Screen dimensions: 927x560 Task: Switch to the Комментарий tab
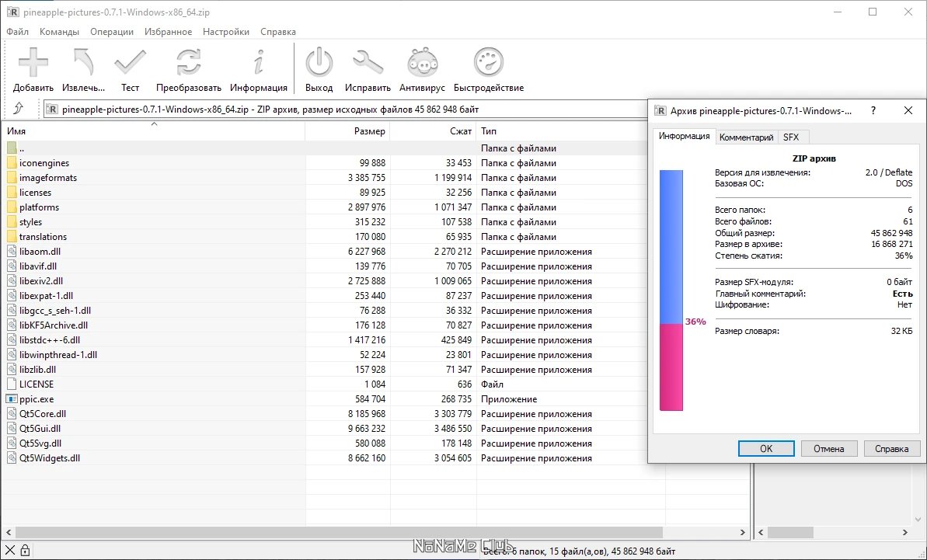[x=746, y=137]
